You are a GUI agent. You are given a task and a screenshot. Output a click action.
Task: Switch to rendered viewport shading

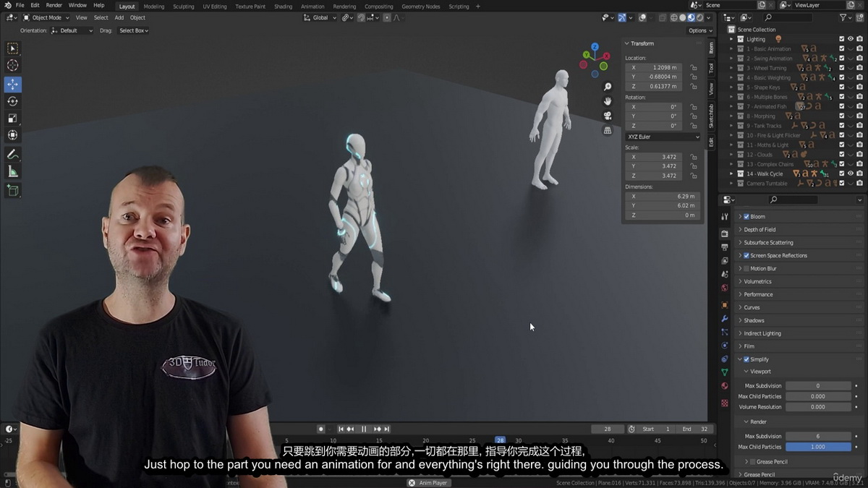[700, 17]
